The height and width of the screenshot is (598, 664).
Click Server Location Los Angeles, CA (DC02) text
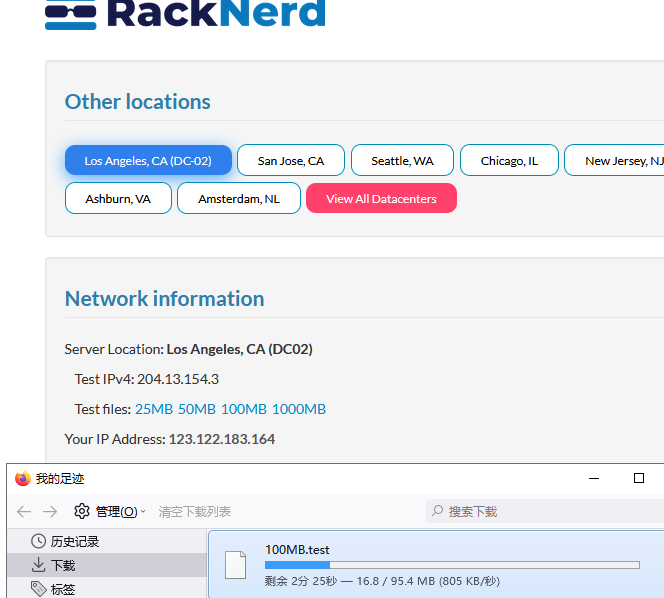pyautogui.click(x=188, y=349)
